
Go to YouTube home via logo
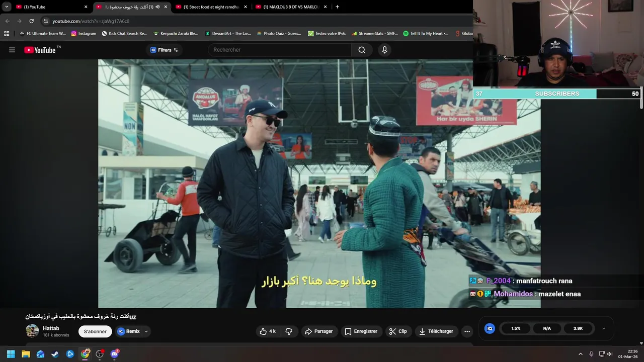point(40,50)
